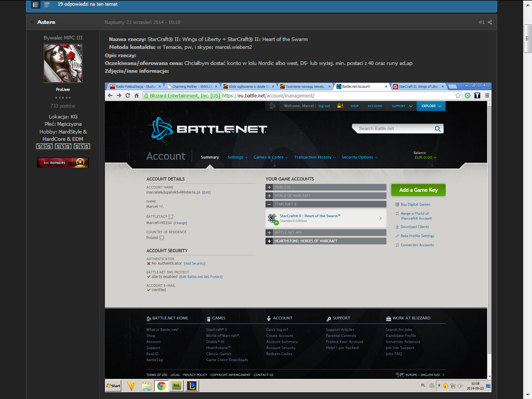The width and height of the screenshot is (532, 399).
Task: Click the forum page vertical scrollbar thumb
Action: point(528,38)
